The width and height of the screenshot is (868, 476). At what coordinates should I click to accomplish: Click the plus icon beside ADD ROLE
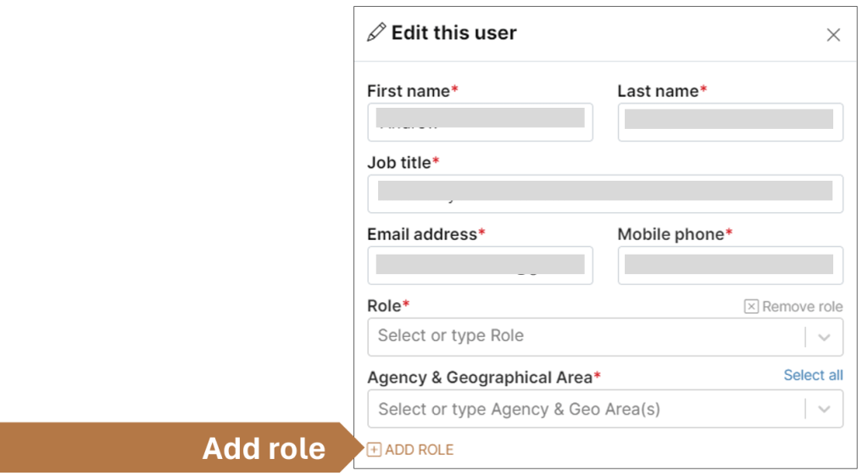[374, 450]
